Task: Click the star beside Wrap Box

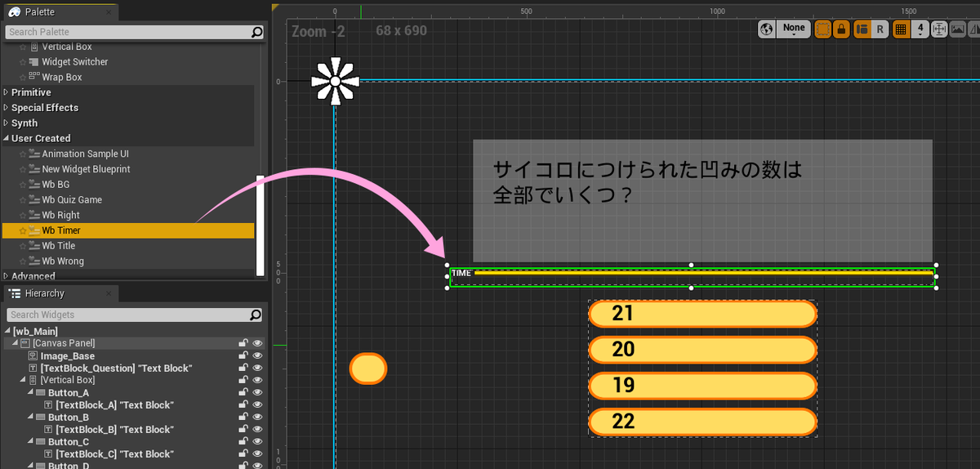Action: pyautogui.click(x=23, y=78)
